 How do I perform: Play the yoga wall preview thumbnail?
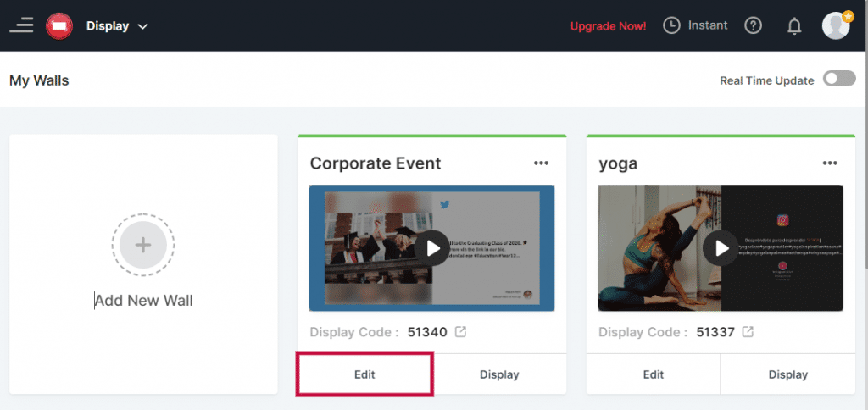tap(721, 248)
